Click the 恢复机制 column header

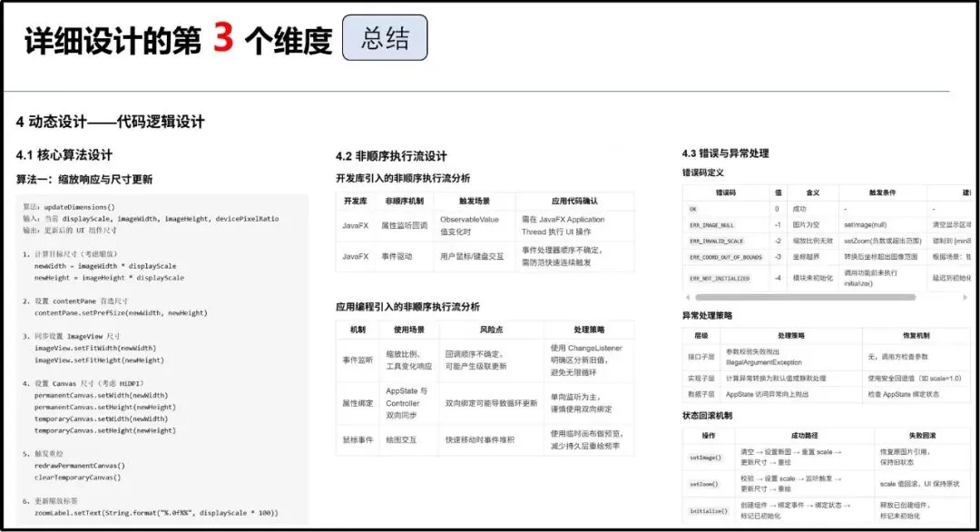tap(916, 336)
